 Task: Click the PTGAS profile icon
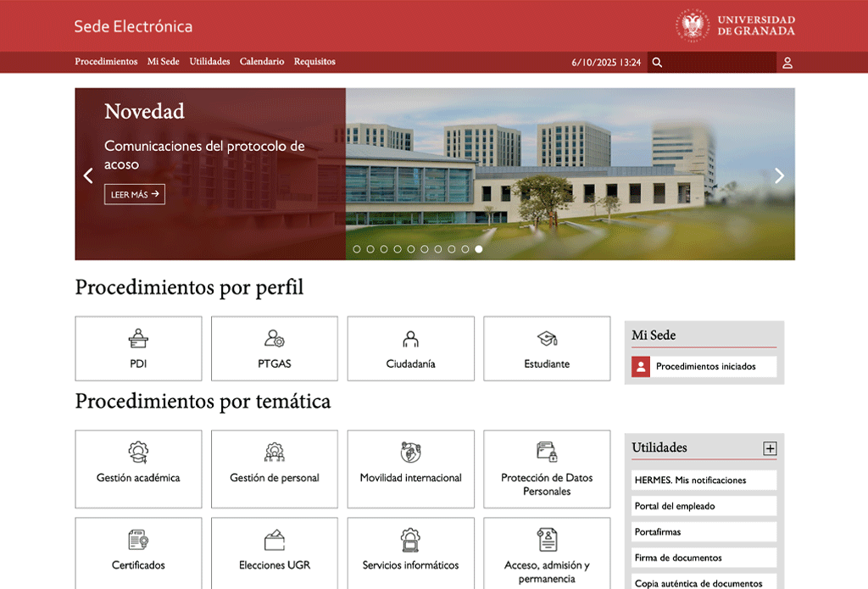[274, 337]
